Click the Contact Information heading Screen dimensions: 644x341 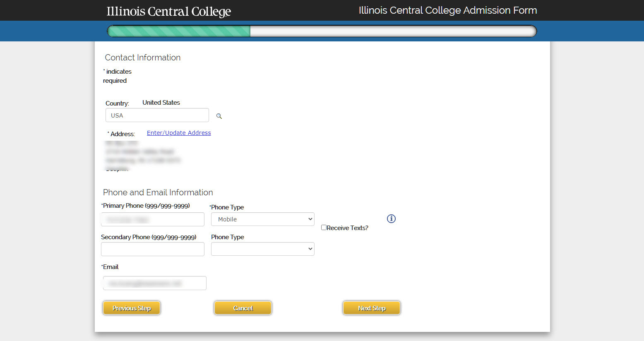click(x=143, y=58)
